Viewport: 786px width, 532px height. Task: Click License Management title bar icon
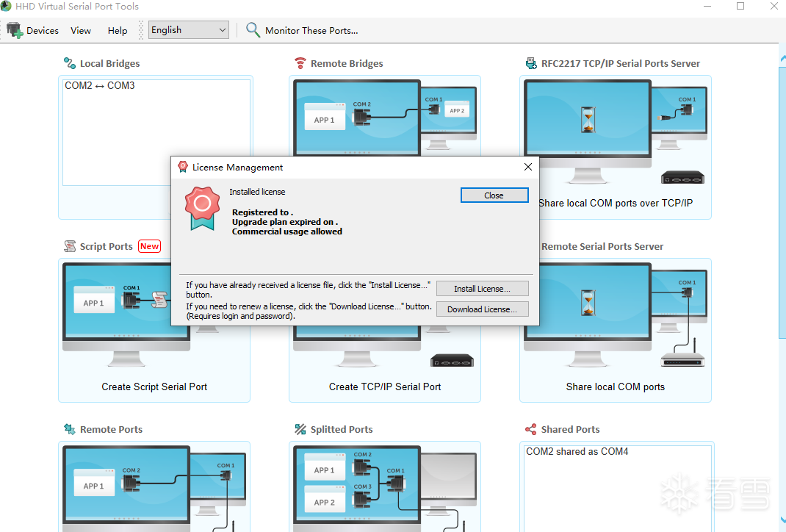183,167
